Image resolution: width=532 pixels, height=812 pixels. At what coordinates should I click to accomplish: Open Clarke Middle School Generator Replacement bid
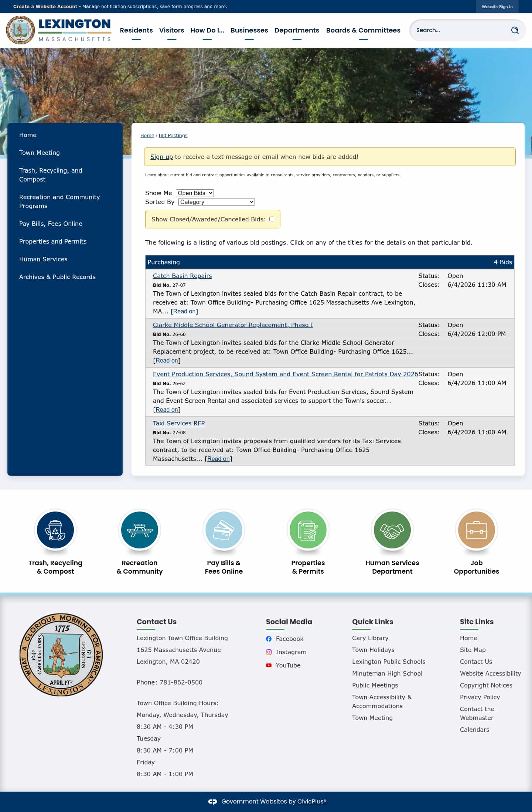[233, 325]
